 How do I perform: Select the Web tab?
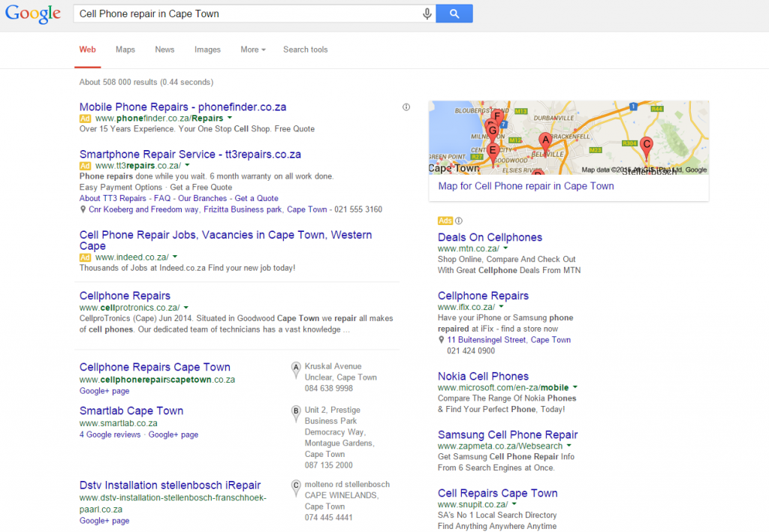(x=88, y=50)
